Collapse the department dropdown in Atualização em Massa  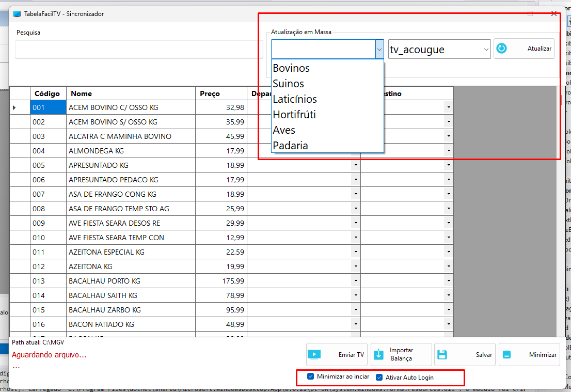pos(379,50)
